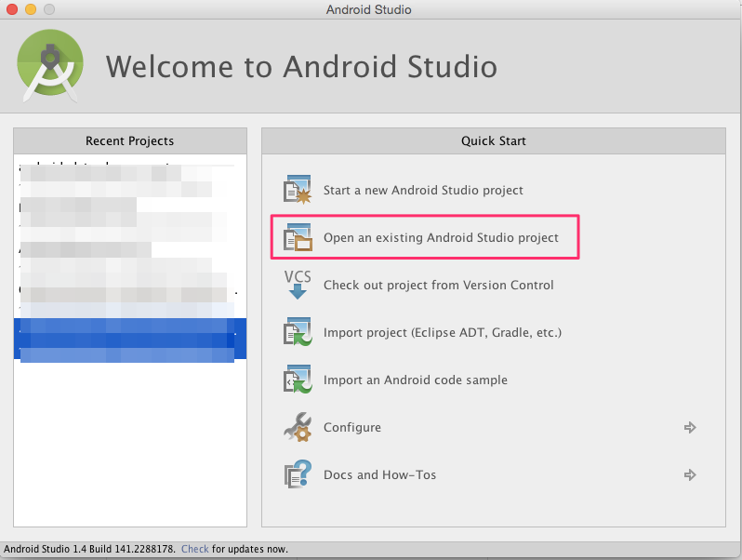Click the Import project (Eclipse ADT) icon
This screenshot has width=742, height=560.
click(298, 332)
